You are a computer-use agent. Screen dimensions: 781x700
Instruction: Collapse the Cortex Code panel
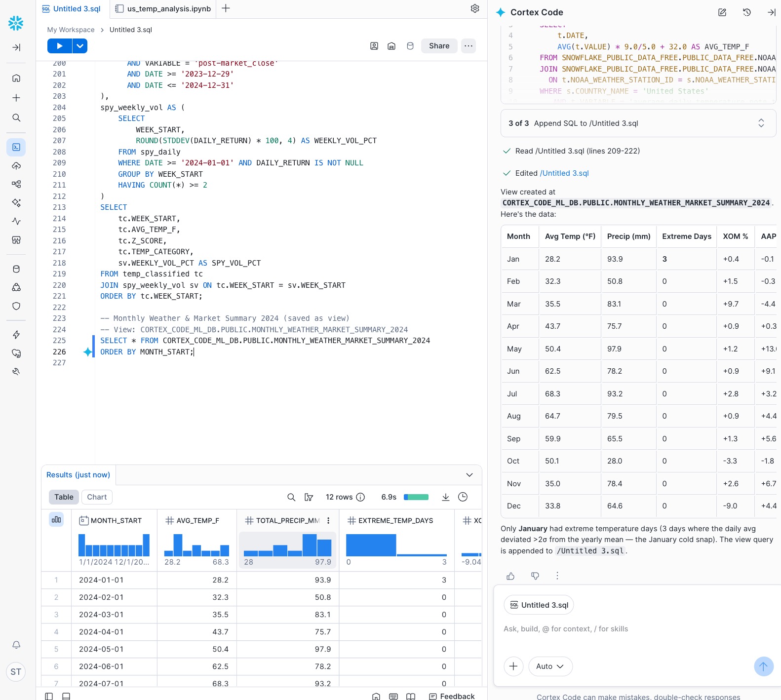click(x=772, y=12)
